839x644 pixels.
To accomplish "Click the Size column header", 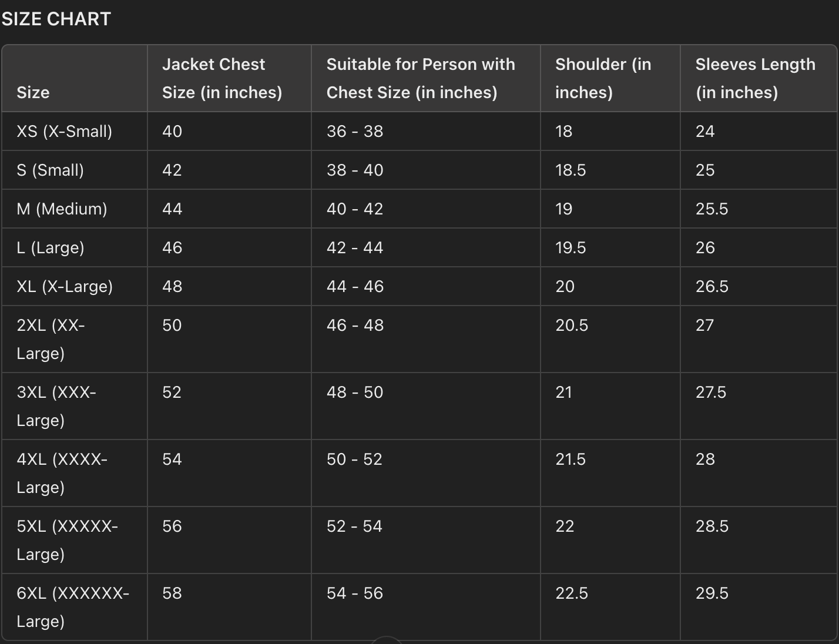I will click(x=33, y=92).
